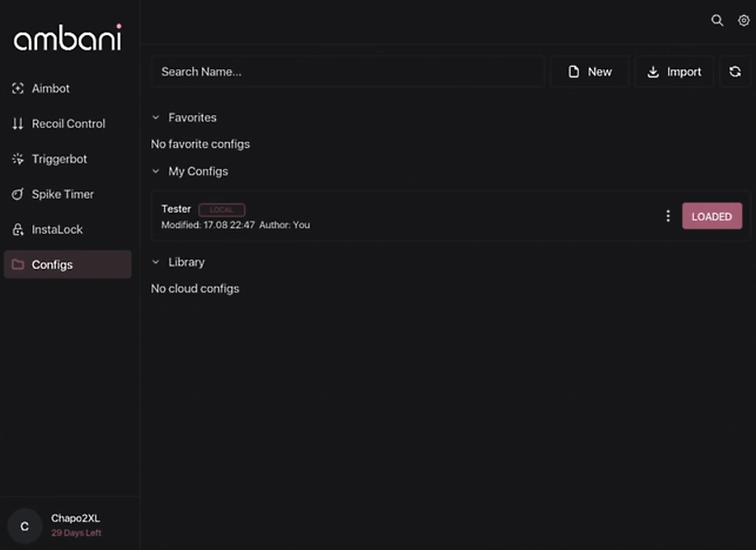
Task: Focus the Search Name input field
Action: pyautogui.click(x=348, y=72)
